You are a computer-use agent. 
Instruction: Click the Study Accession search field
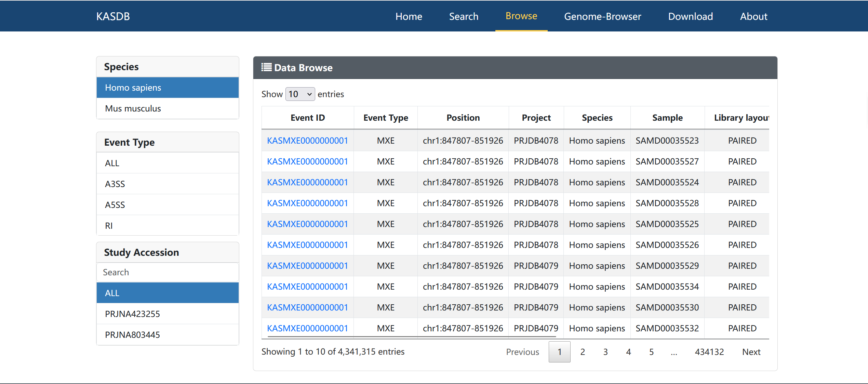(168, 272)
